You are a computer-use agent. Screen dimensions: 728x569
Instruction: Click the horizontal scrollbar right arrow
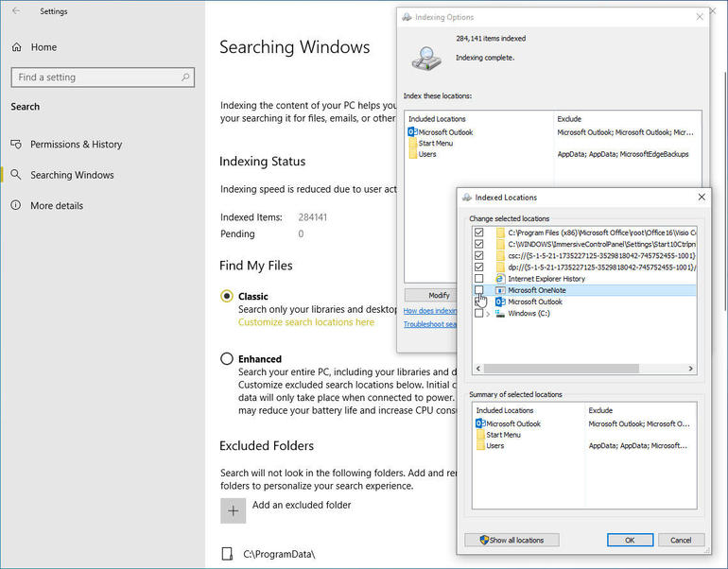point(691,369)
